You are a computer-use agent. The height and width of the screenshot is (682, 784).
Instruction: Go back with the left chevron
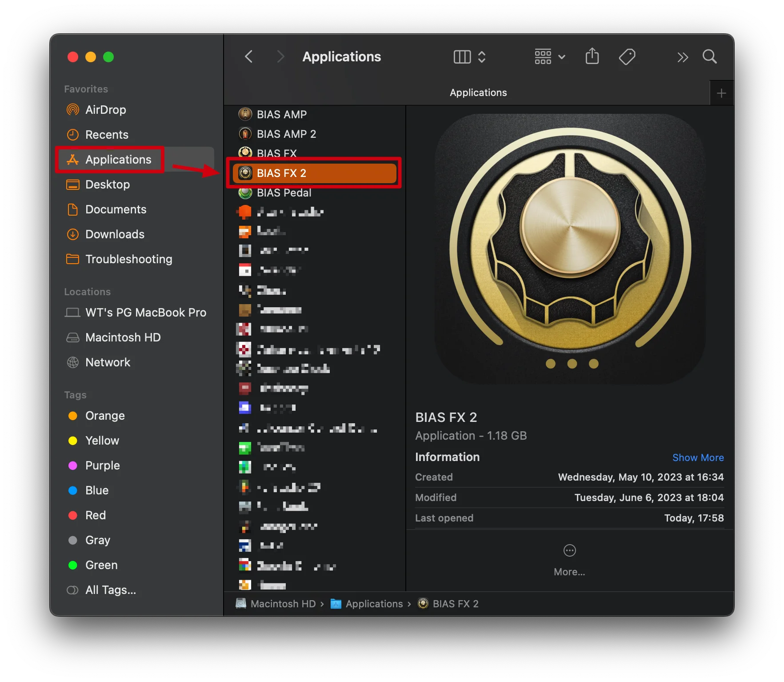(x=249, y=57)
